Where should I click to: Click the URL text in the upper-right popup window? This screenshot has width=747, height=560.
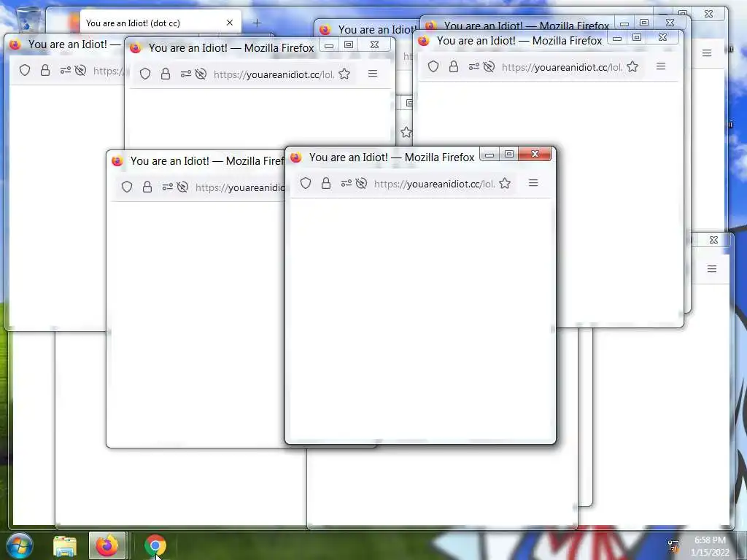(562, 67)
